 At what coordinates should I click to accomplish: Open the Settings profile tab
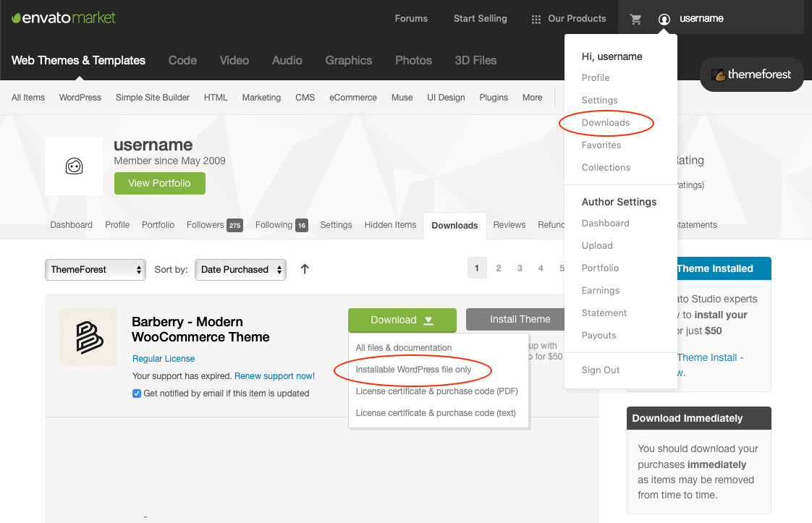(336, 225)
